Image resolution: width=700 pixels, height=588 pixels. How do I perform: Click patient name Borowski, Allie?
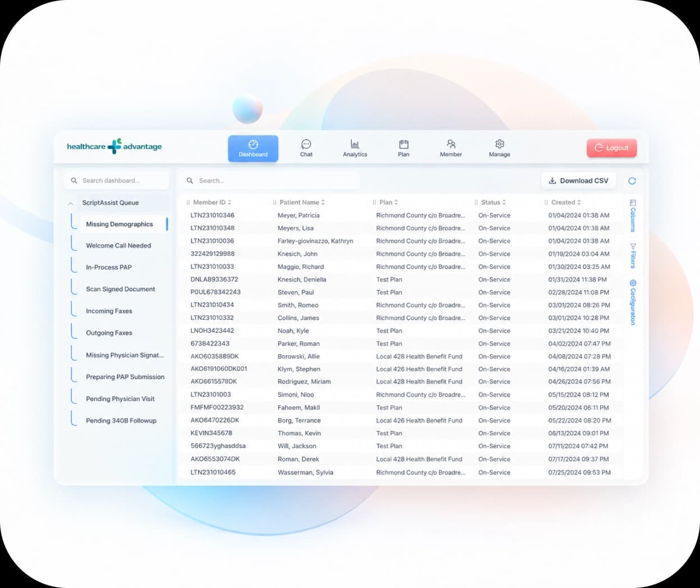(x=298, y=357)
